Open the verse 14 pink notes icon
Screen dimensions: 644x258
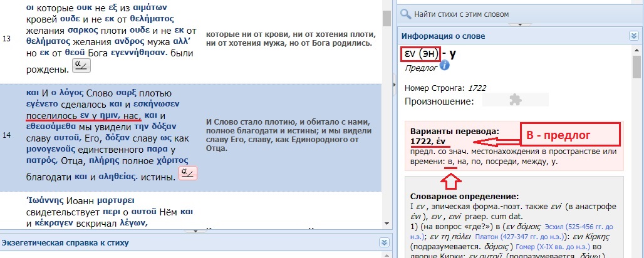tap(188, 174)
